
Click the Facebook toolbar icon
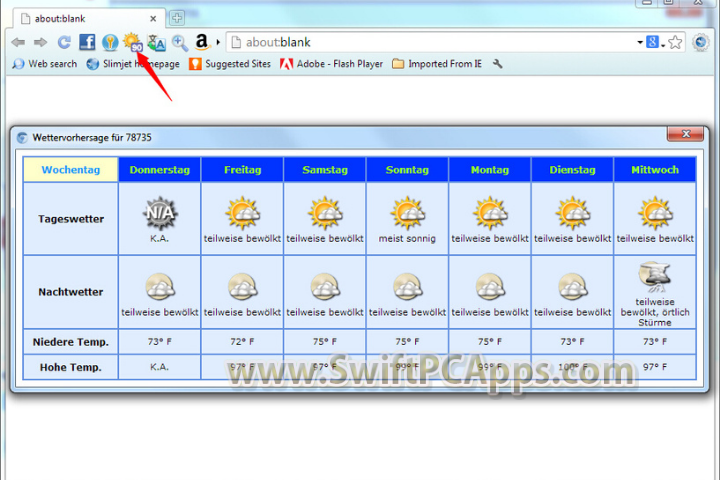87,42
